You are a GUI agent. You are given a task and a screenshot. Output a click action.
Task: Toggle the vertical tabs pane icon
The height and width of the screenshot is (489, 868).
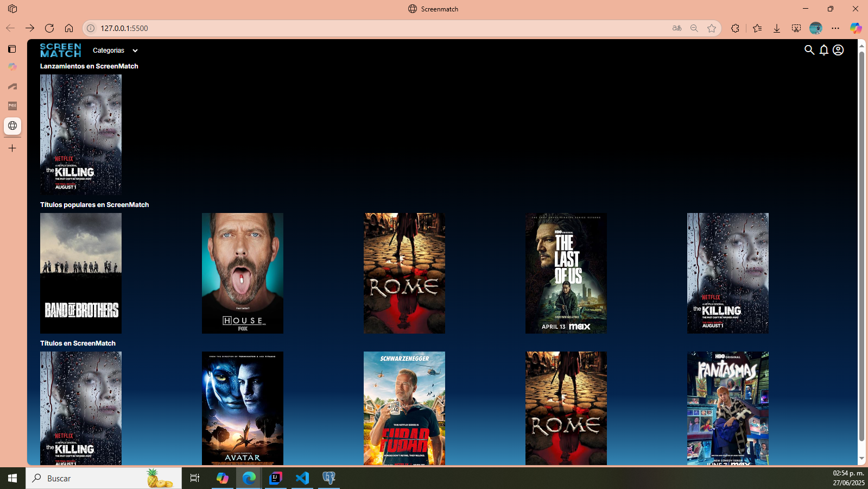[12, 49]
